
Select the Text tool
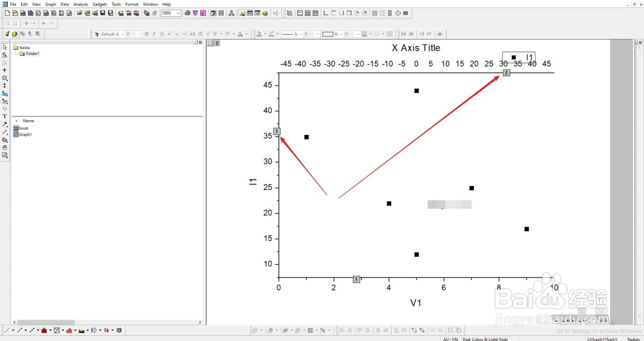(5, 116)
